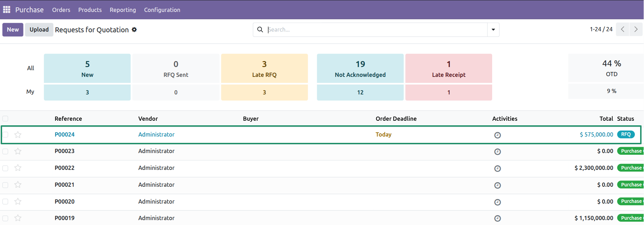The height and width of the screenshot is (225, 644).
Task: Click the $ 2,300,000.00 total
Action: pyautogui.click(x=594, y=168)
